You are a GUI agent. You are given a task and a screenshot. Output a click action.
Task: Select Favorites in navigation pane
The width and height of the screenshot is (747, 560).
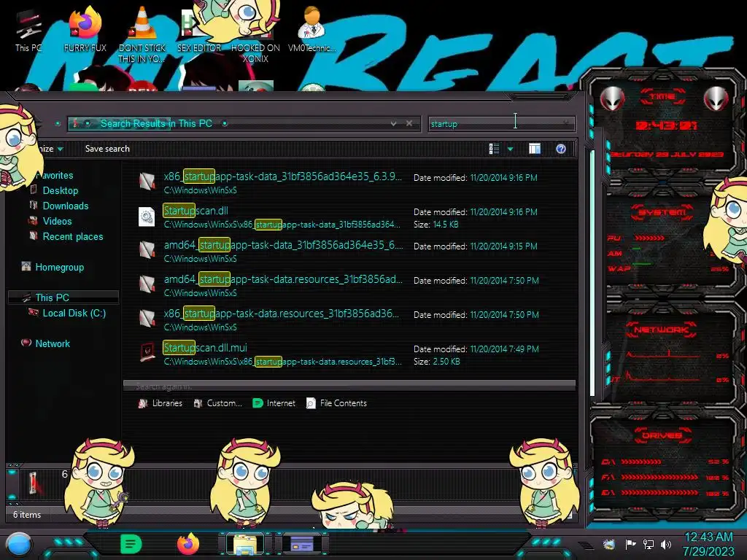coord(56,175)
